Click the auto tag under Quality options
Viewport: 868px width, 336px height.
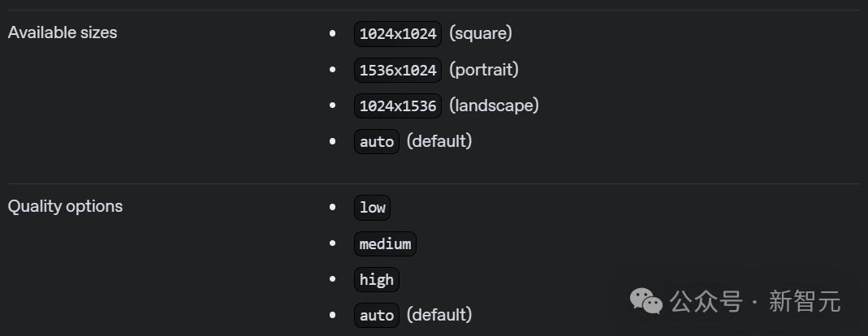point(377,315)
